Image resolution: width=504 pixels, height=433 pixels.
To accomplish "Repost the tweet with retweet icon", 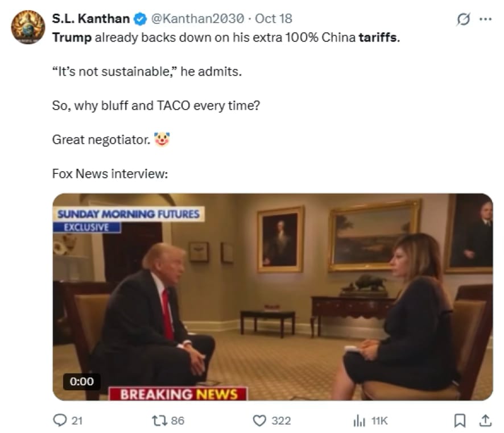I will click(x=160, y=420).
